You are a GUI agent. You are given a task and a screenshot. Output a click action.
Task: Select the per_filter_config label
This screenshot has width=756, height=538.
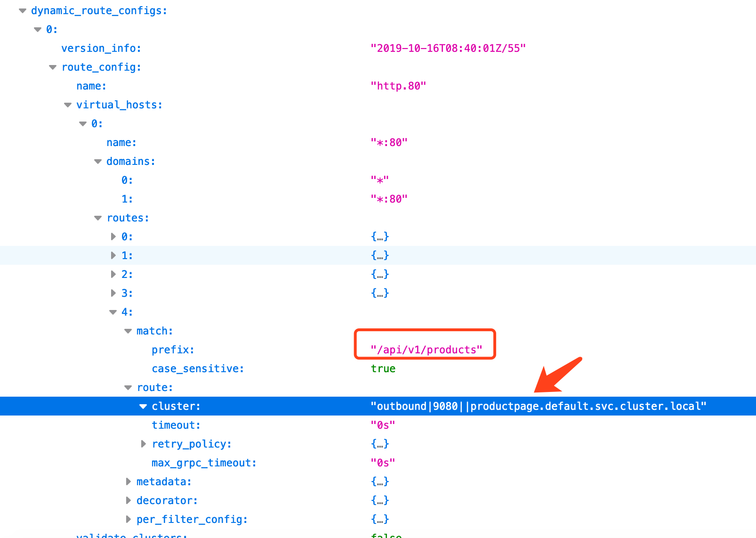point(192,520)
